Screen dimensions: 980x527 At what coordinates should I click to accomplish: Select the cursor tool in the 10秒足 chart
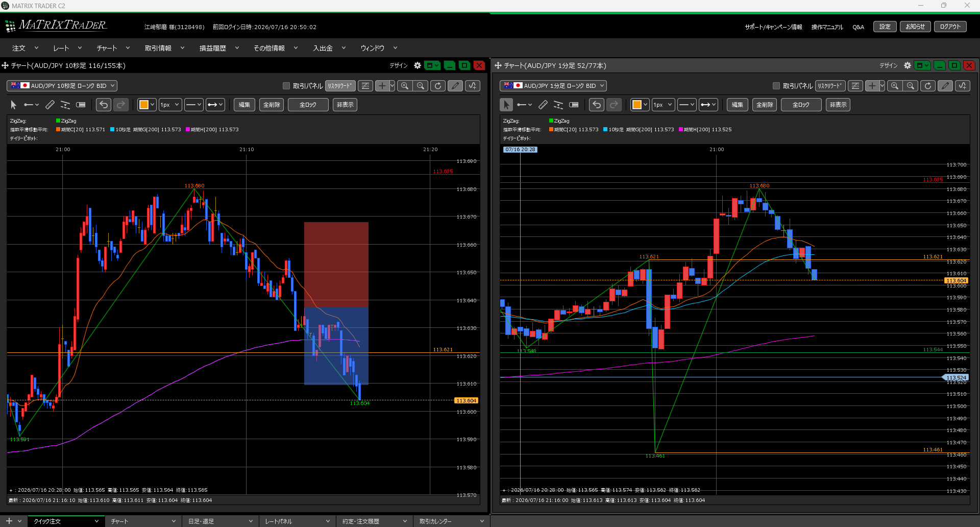click(x=14, y=105)
